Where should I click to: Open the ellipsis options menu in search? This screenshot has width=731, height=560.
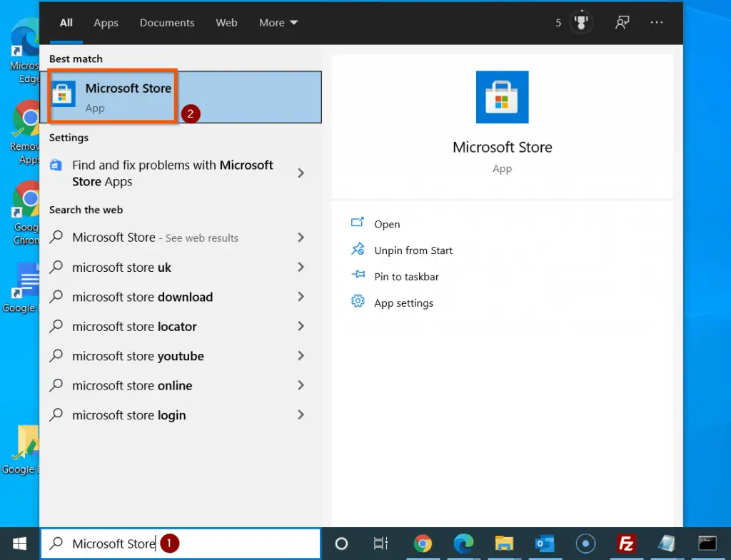tap(656, 22)
